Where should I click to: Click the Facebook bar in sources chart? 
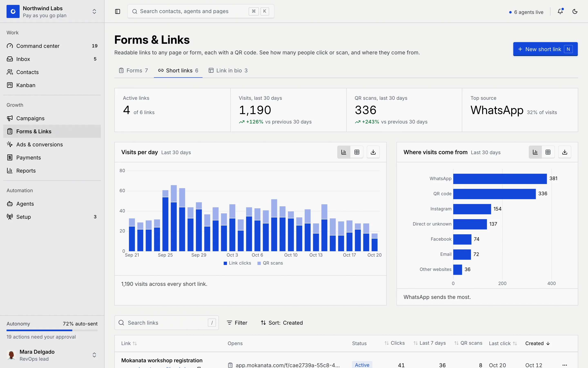pyautogui.click(x=462, y=239)
